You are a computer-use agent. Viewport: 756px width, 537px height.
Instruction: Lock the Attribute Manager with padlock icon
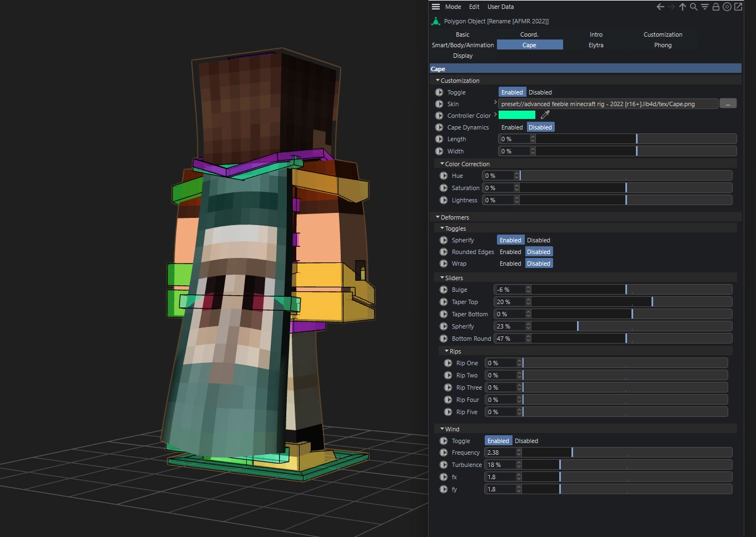(x=716, y=7)
